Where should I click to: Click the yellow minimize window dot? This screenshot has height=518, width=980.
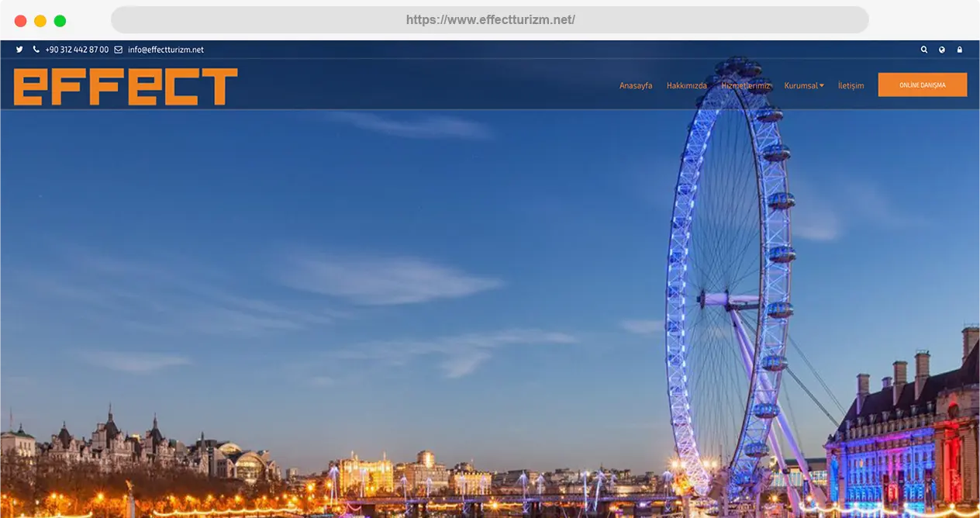[x=40, y=21]
